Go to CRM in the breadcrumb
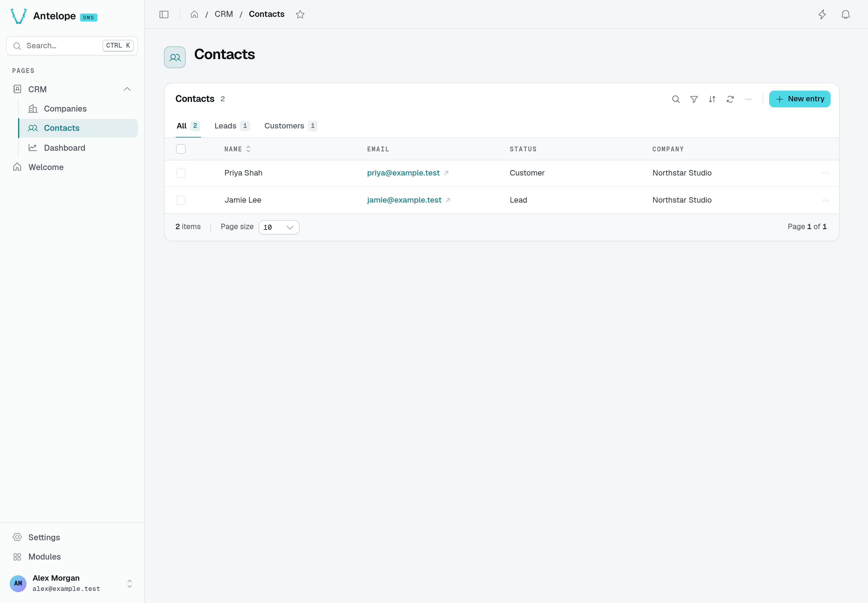The width and height of the screenshot is (868, 603). tap(224, 14)
